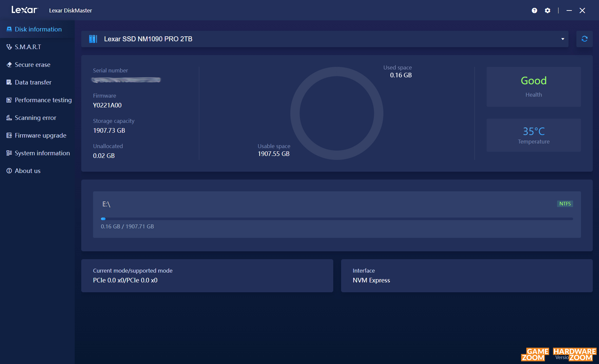Click the System information list icon
This screenshot has width=599, height=364.
coord(9,153)
